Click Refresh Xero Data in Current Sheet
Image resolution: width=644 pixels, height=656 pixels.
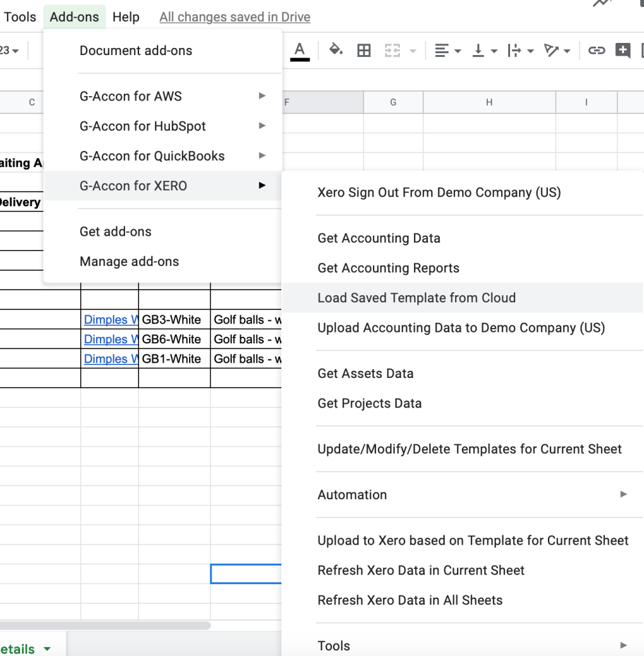[x=421, y=570]
